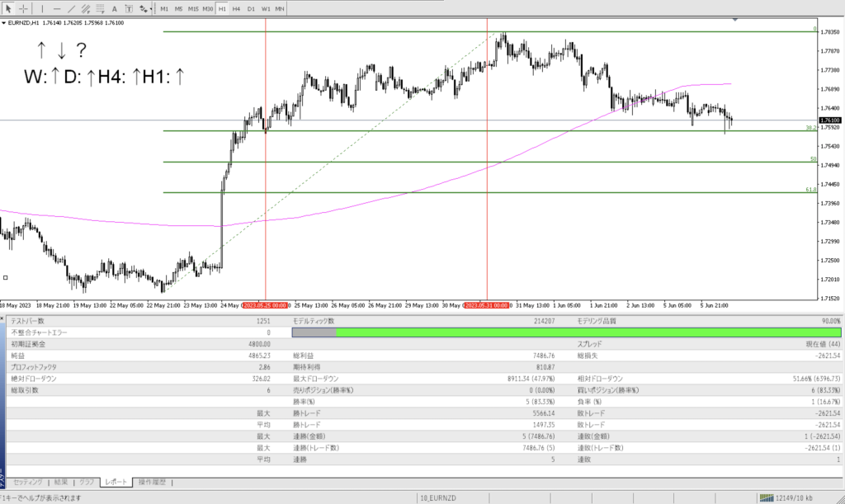This screenshot has height=504, width=845.
Task: Select the equidistant channel tool
Action: point(87,8)
